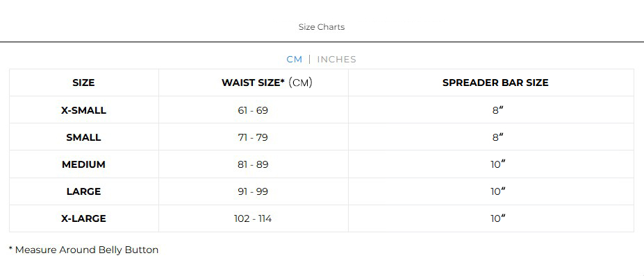Image resolution: width=644 pixels, height=276 pixels.
Task: Click the MEDIUM size row label
Action: 84,164
